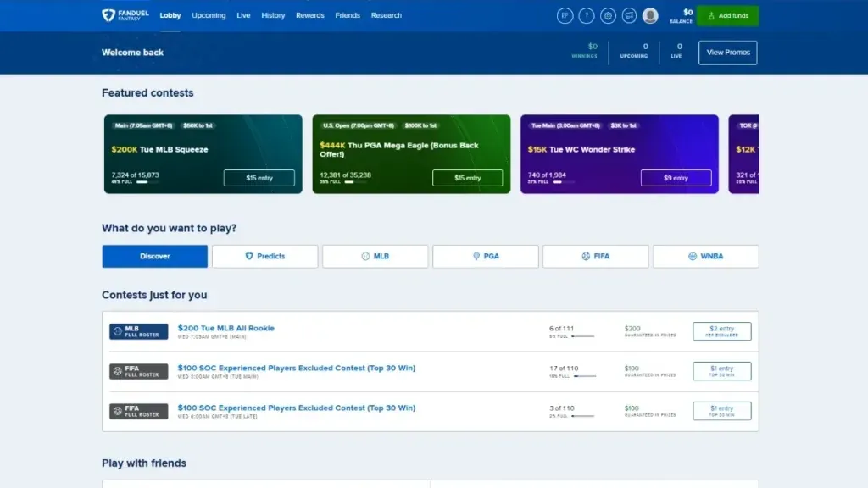Select the Discover filter

pos(154,257)
